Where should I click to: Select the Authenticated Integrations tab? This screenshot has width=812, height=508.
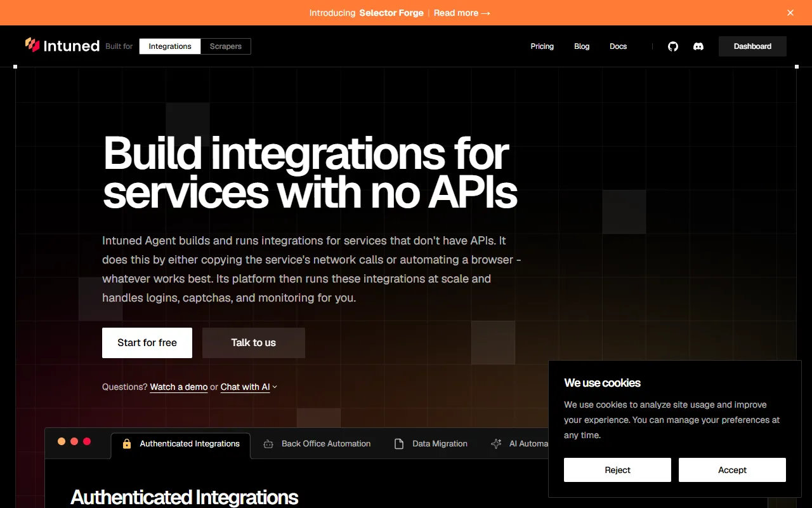coord(181,444)
